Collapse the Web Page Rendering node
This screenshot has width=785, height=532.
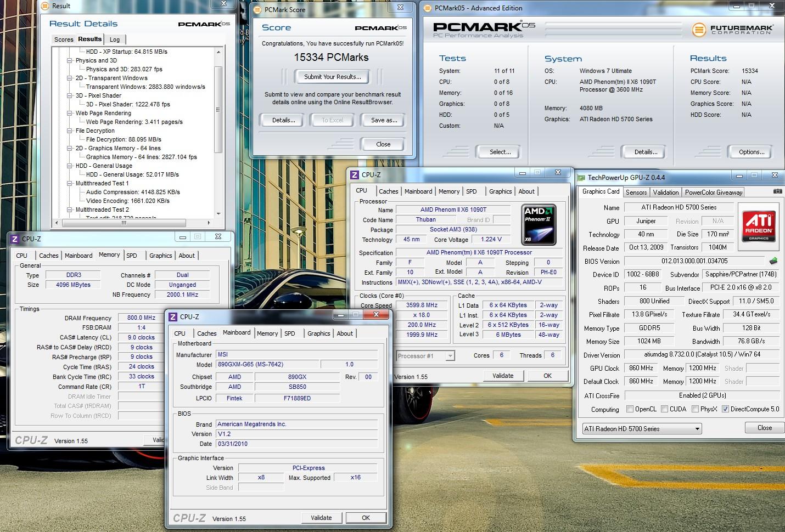click(70, 113)
